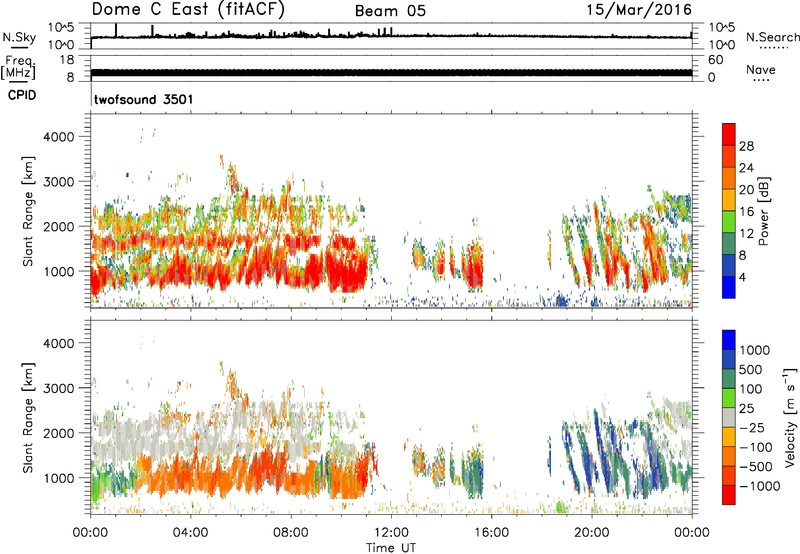Viewport: 800px width, 554px height.
Task: Click the right '10^0' noise axis label
Action: click(x=722, y=45)
